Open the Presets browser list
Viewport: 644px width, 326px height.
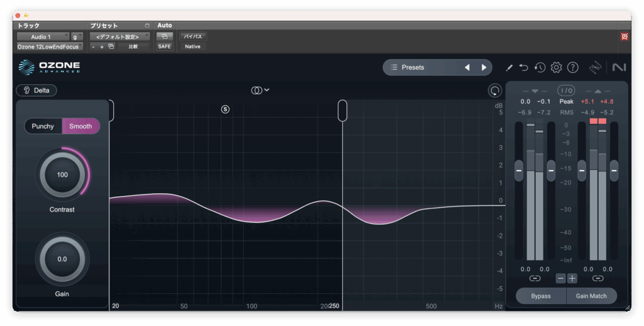point(421,67)
